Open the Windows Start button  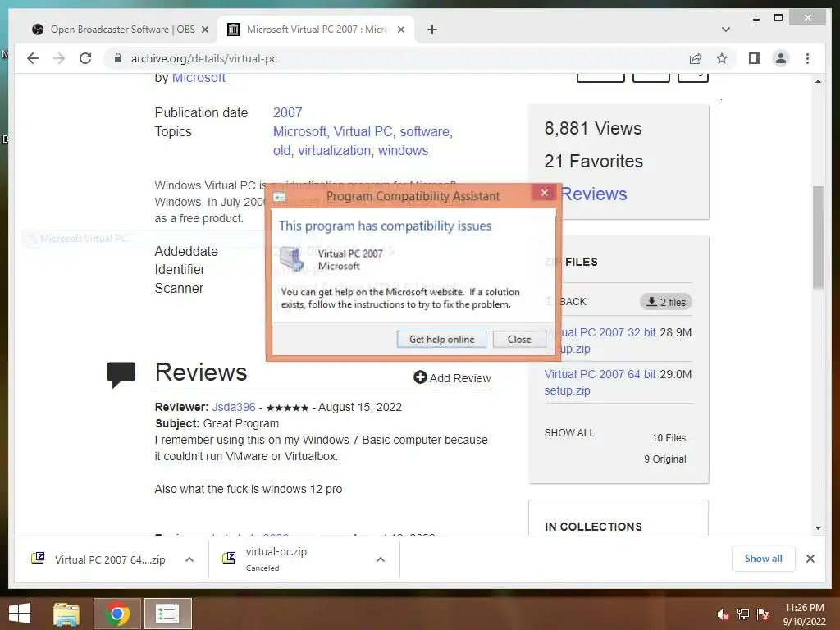(x=20, y=614)
